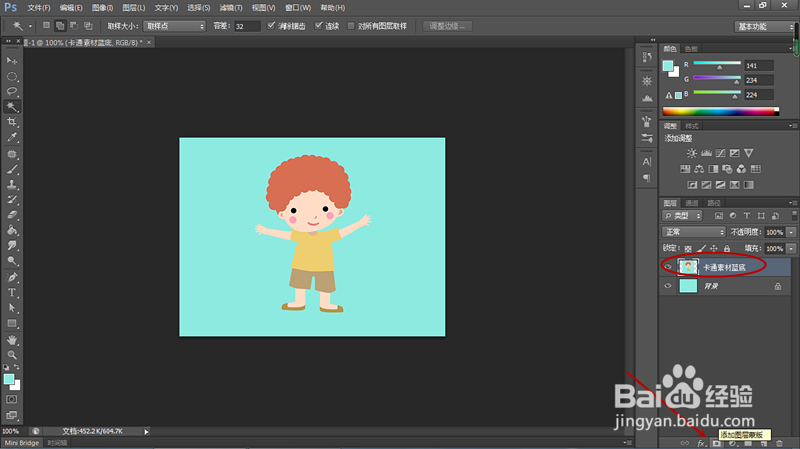
Task: Click the Link layers icon
Action: tap(685, 443)
